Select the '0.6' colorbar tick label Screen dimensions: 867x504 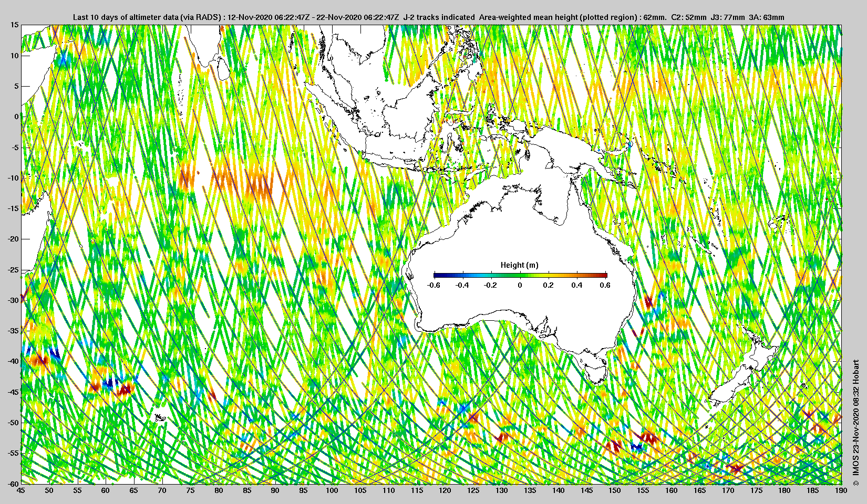[x=605, y=285]
